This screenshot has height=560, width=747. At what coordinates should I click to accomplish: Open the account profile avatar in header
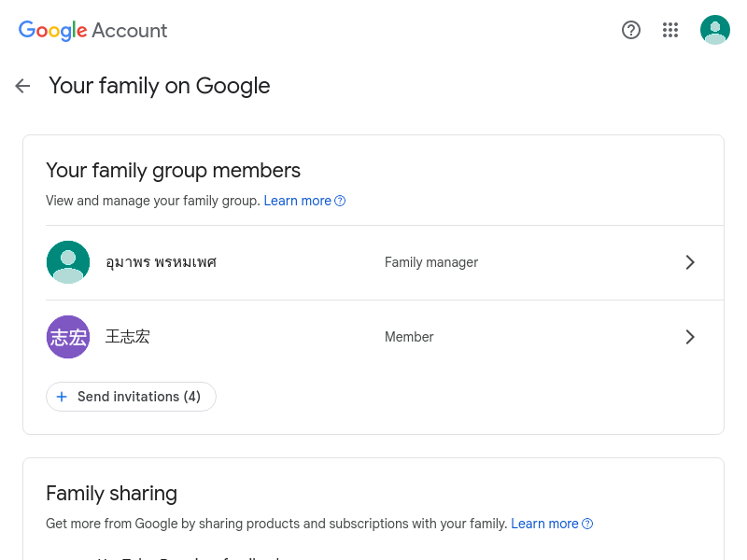pos(714,30)
